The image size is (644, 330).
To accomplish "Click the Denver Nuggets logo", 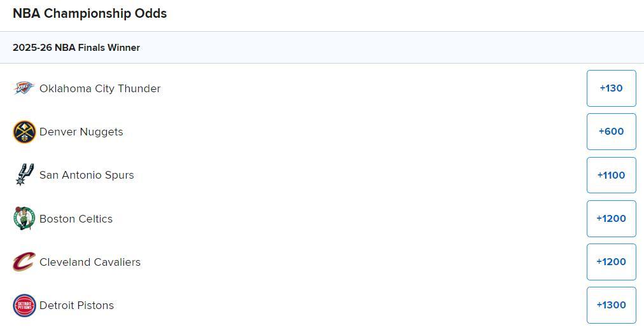I will coord(24,132).
